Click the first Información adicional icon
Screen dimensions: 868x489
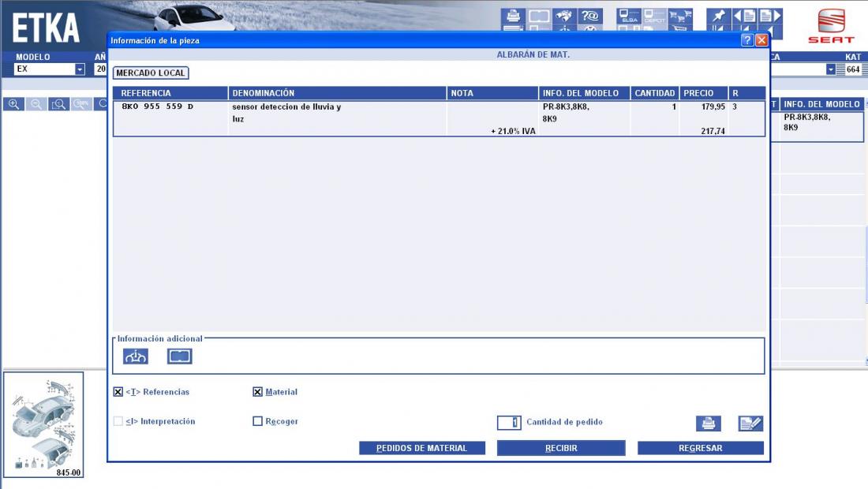point(136,356)
